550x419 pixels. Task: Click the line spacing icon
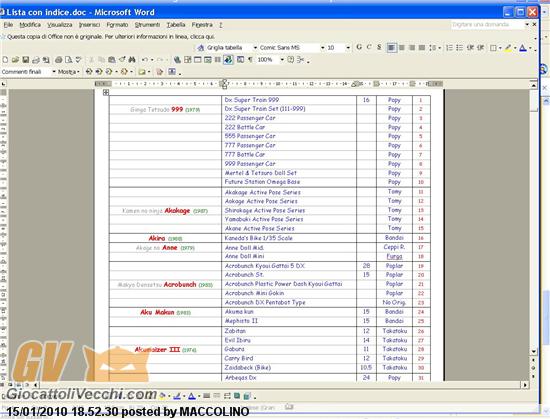[x=432, y=48]
